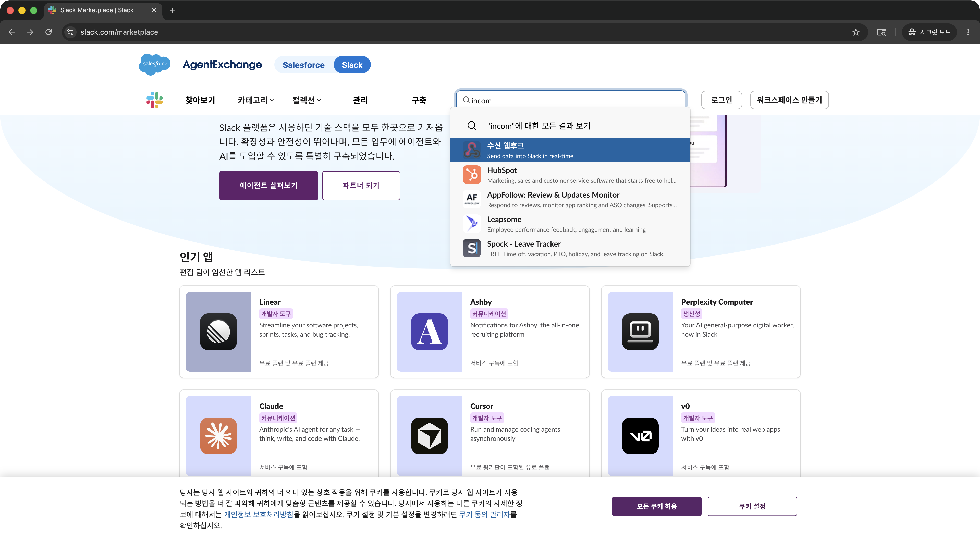Click the marketplace search field
This screenshot has height=536, width=980.
point(571,100)
